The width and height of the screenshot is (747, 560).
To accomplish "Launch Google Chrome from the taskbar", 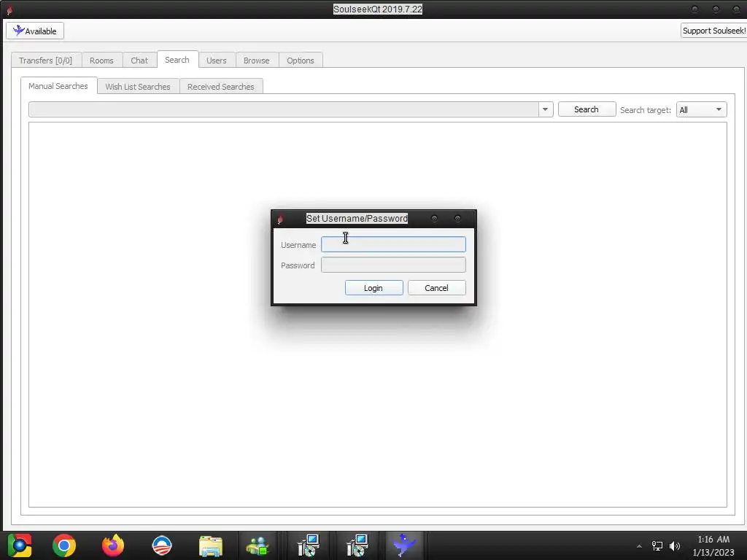I will (64, 545).
